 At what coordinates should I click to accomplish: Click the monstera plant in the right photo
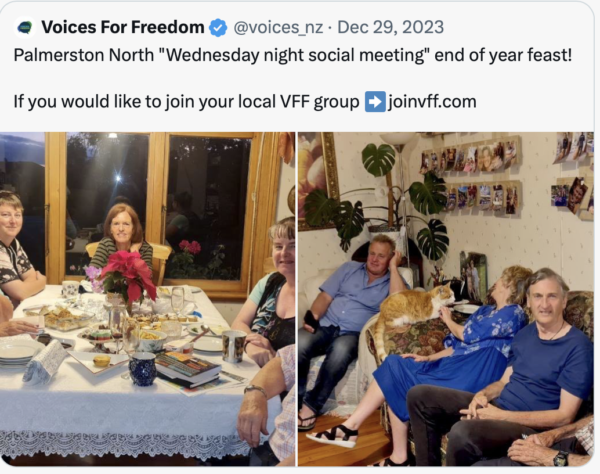[400, 200]
